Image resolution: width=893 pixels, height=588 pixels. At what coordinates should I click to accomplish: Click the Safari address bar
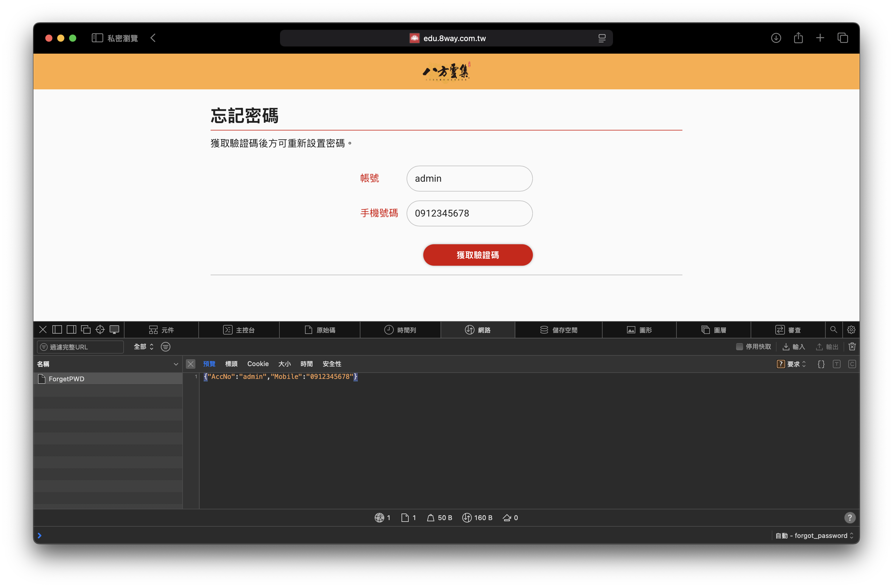[446, 38]
